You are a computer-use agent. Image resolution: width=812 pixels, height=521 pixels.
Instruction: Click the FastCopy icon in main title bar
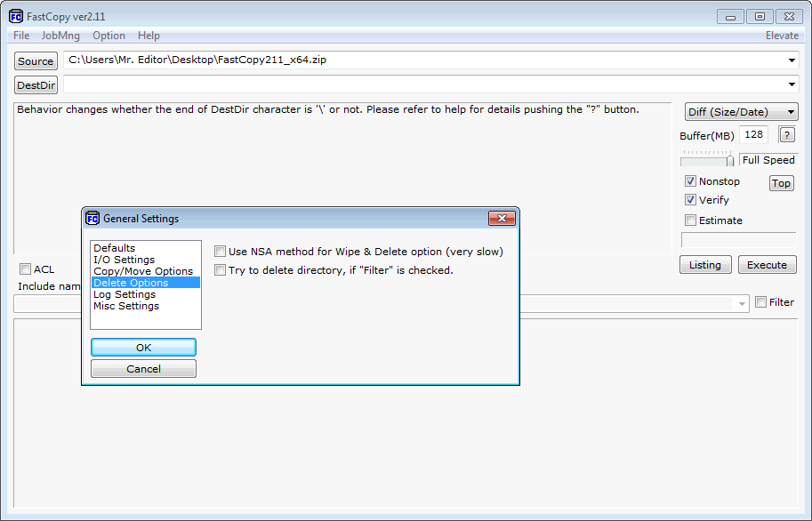(x=16, y=17)
